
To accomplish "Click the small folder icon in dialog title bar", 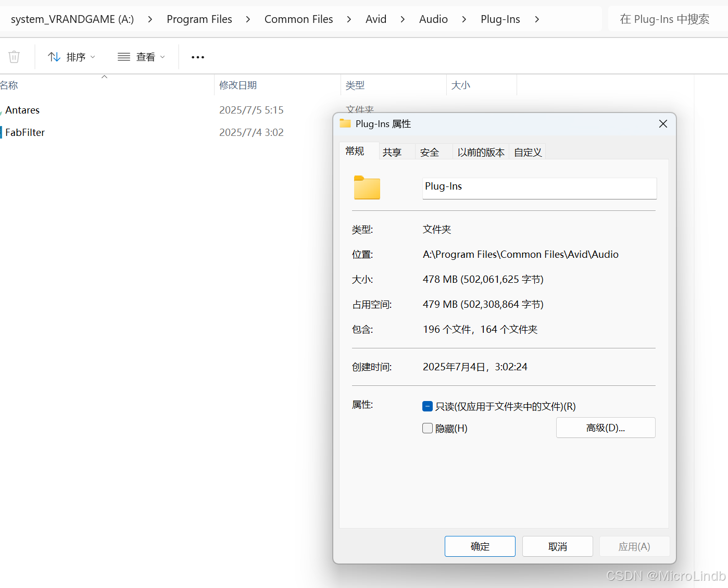I will 345,123.
